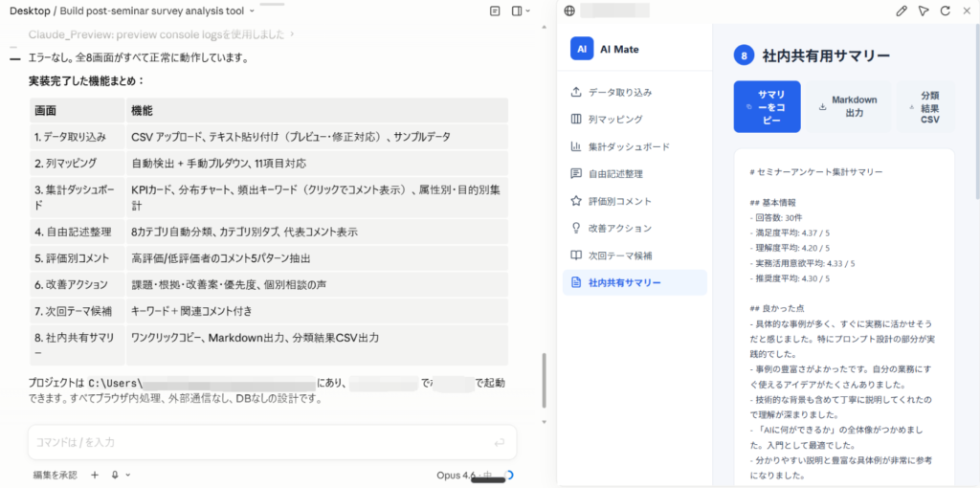The image size is (980, 488).
Task: Click 分類結果CSV export button
Action: [x=925, y=106]
